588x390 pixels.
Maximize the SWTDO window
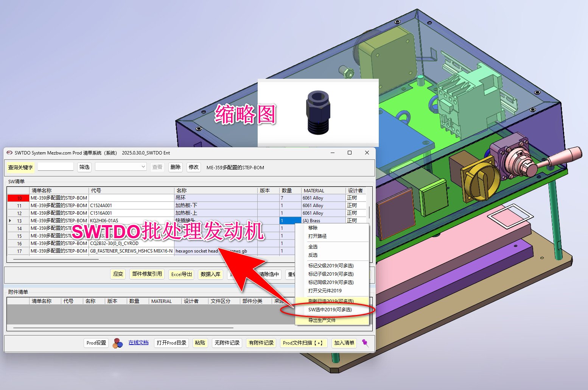350,153
